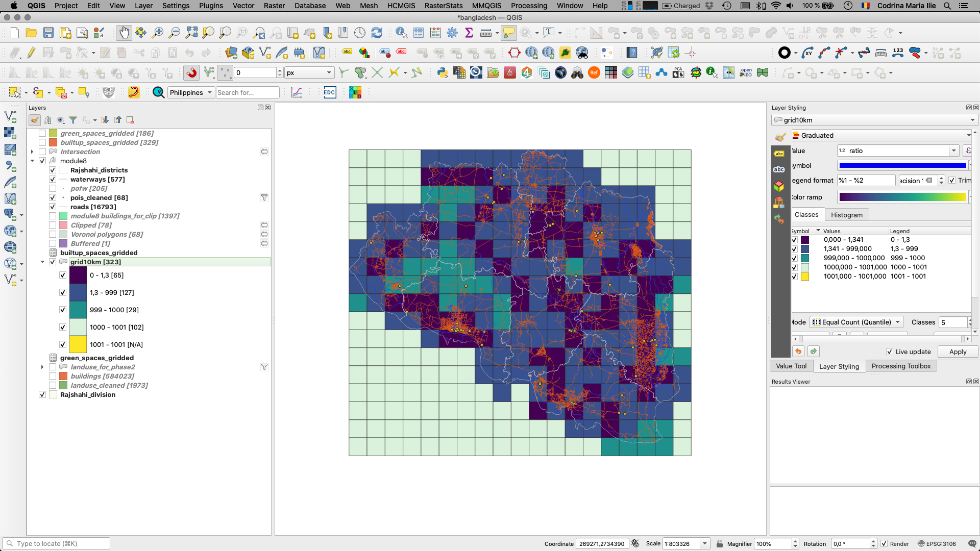
Task: Click the Zoom In magnifier tool
Action: [158, 33]
